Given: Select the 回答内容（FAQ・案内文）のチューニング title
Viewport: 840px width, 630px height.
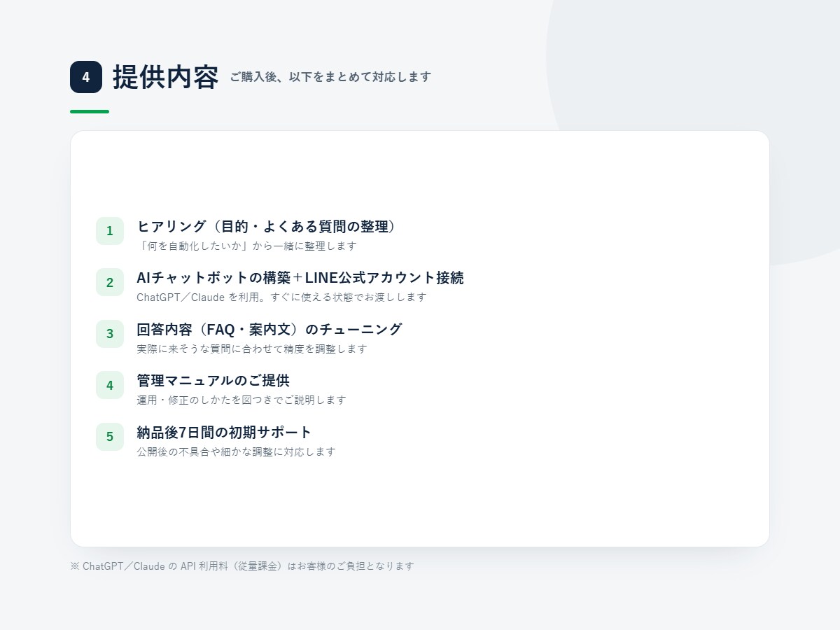Looking at the screenshot, I should click(269, 329).
